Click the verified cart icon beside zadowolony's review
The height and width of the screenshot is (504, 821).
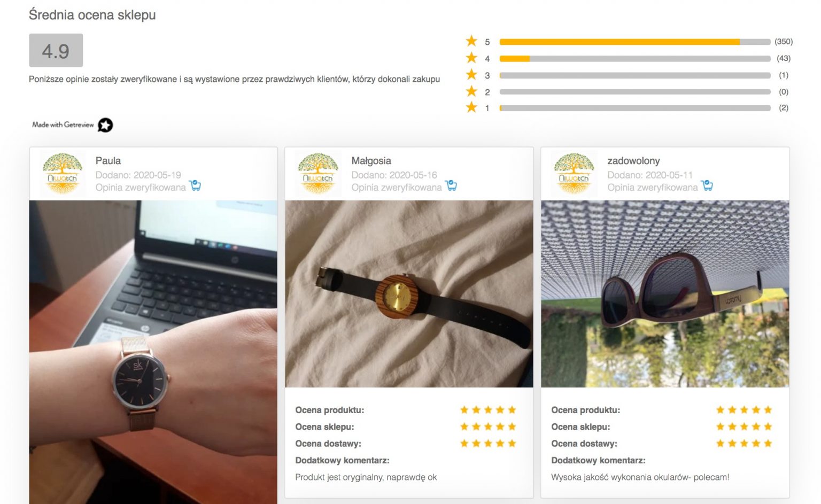click(707, 185)
